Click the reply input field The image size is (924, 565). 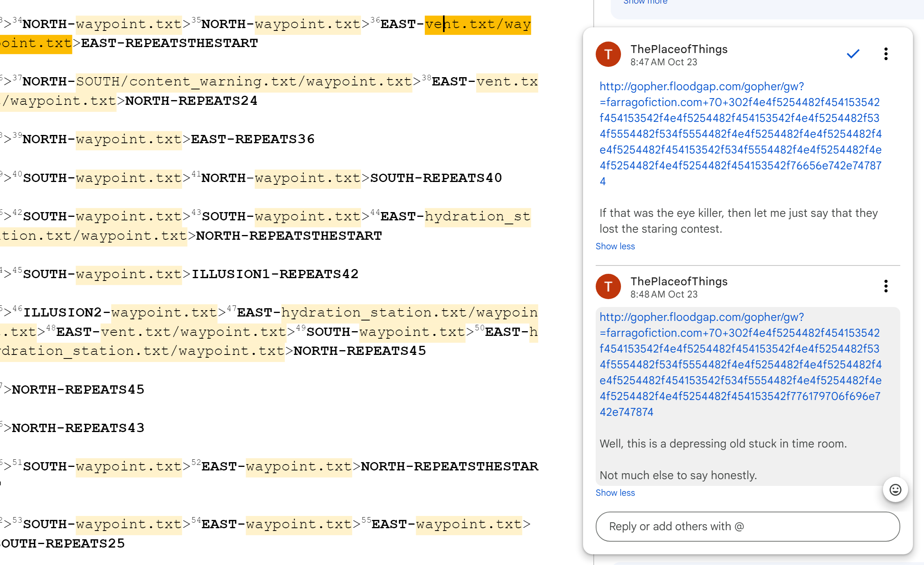pyautogui.click(x=747, y=526)
